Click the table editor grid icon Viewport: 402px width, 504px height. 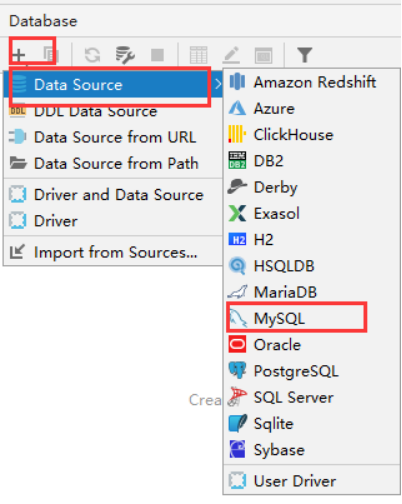pos(198,55)
